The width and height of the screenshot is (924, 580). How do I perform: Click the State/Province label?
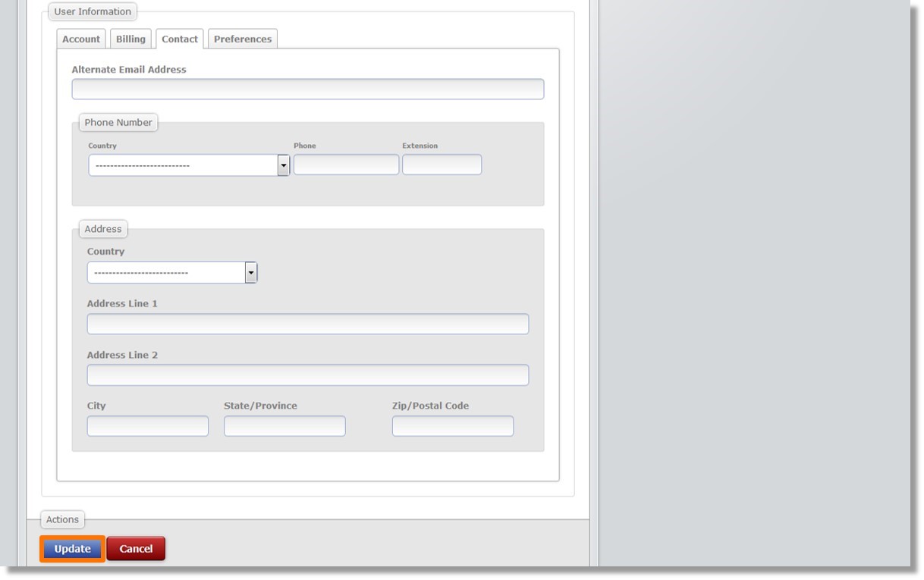[x=260, y=406]
